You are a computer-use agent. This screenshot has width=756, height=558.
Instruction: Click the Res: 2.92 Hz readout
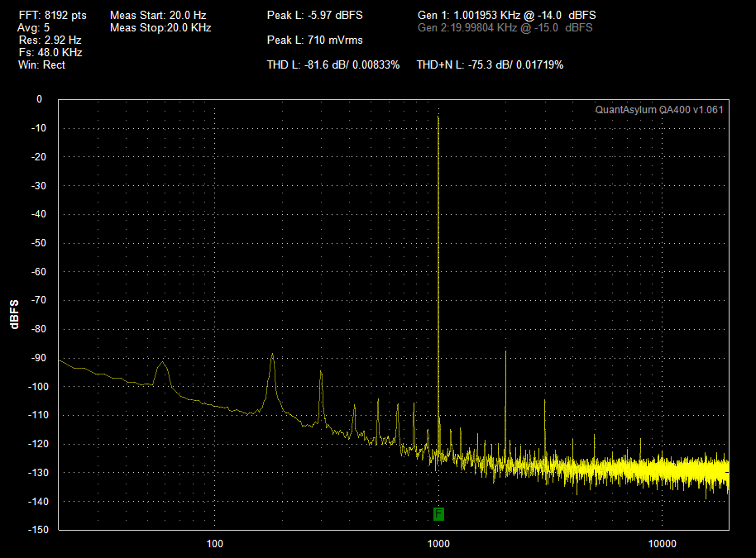click(x=50, y=40)
